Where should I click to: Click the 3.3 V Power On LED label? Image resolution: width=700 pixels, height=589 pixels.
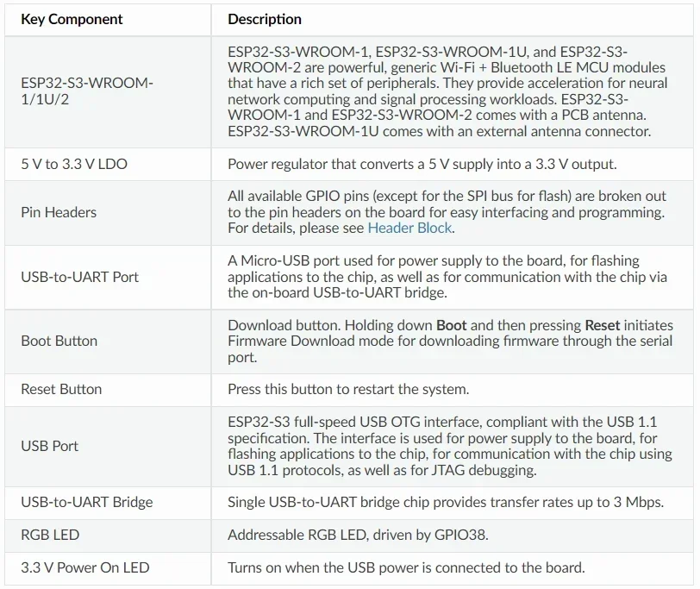(85, 567)
